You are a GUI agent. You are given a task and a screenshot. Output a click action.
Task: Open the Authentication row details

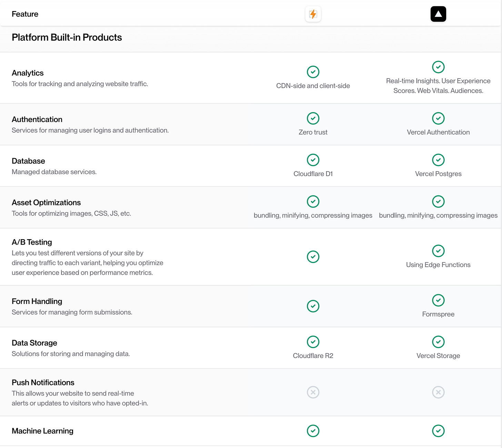[37, 119]
